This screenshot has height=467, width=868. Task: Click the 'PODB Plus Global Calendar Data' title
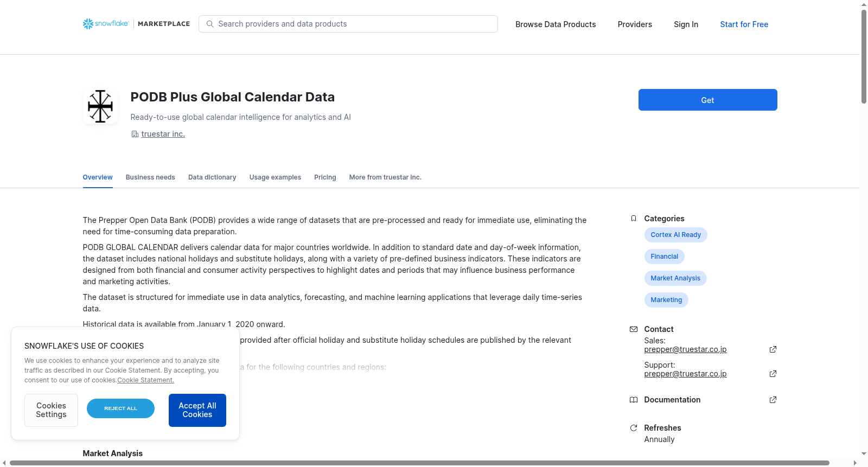(232, 97)
